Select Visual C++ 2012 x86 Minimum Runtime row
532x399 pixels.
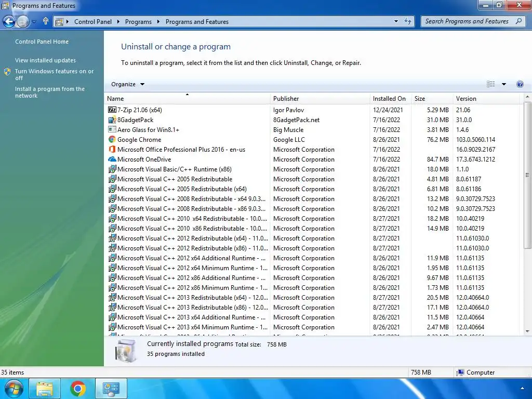(313, 287)
